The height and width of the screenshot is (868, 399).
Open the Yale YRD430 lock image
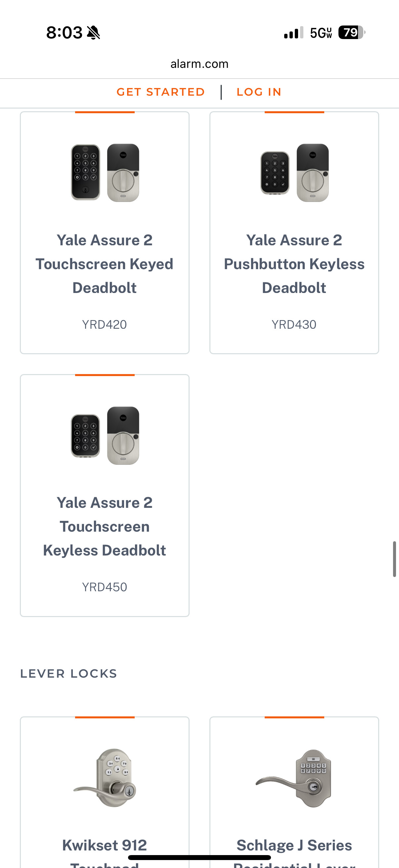click(294, 172)
